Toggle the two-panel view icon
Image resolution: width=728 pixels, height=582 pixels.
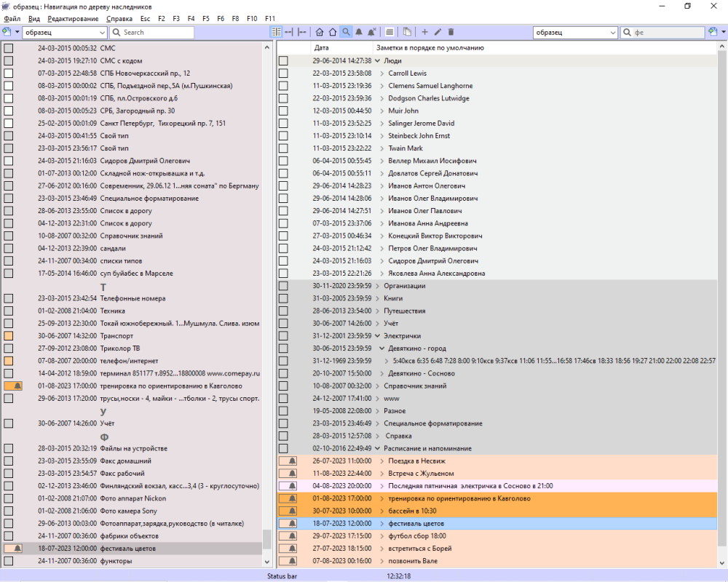(x=276, y=32)
